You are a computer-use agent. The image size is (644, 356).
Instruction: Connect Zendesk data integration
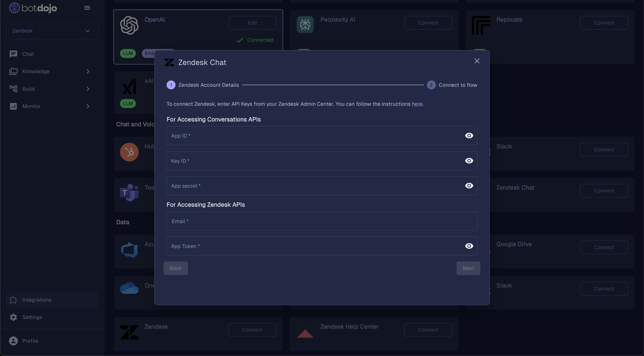(x=252, y=330)
